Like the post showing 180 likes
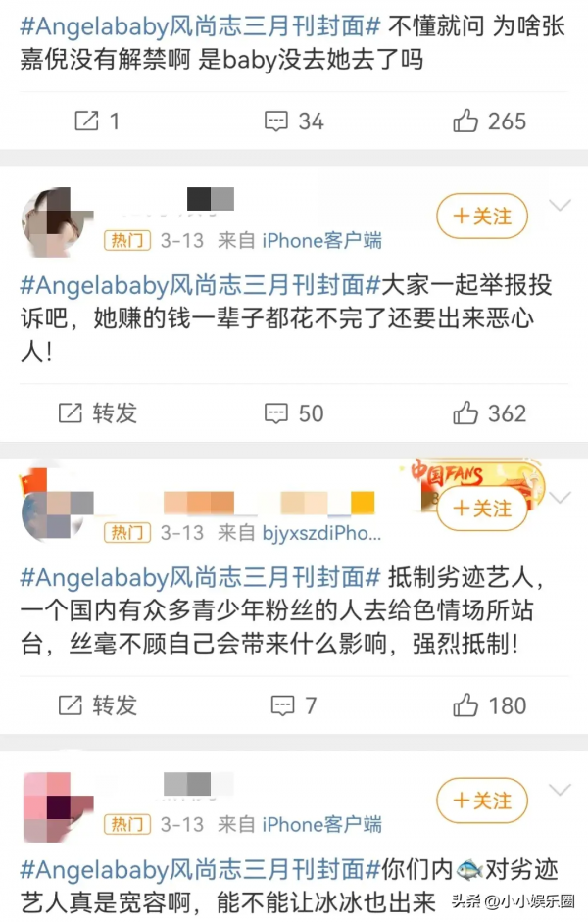Screen dimensions: 588x922 click(489, 705)
